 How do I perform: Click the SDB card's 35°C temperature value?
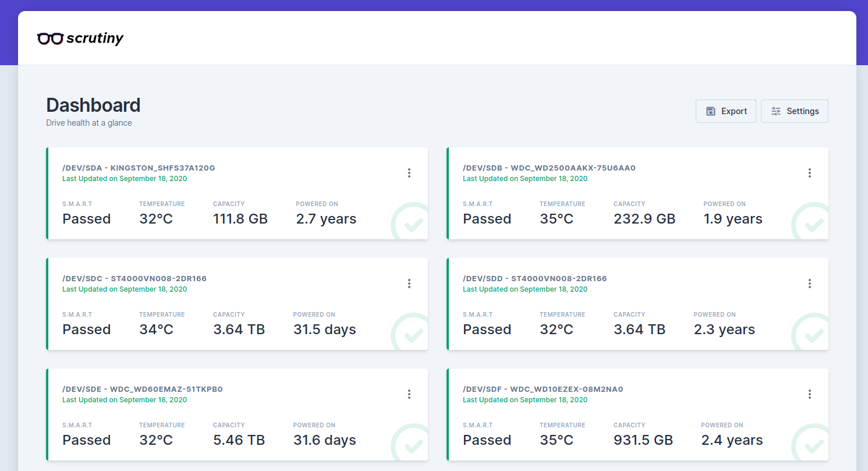point(557,219)
